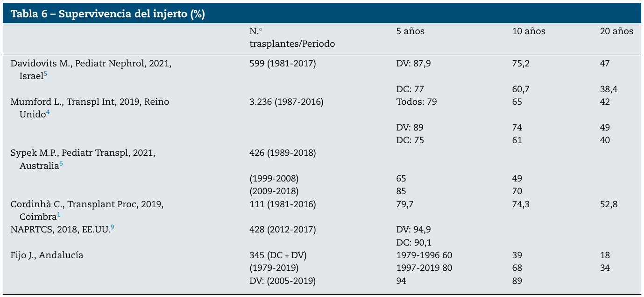Open reference 4 superscript after Unido
644x297 pixels.
click(48, 112)
